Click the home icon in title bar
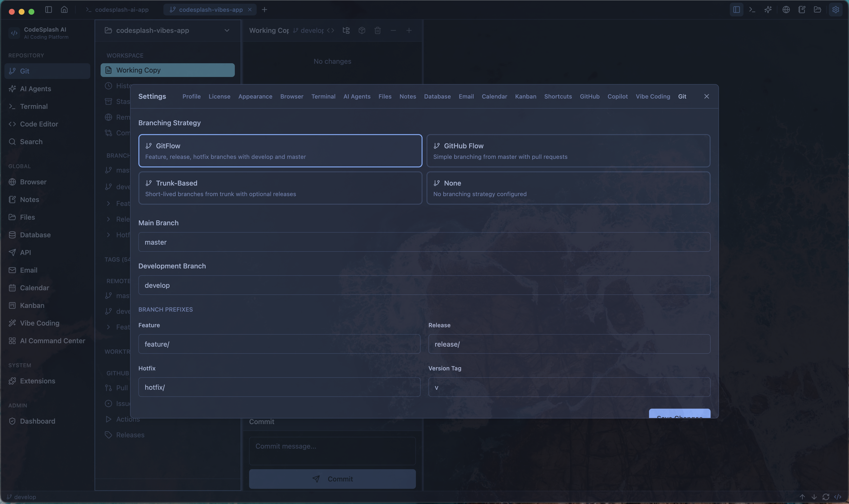The image size is (849, 504). click(x=64, y=10)
